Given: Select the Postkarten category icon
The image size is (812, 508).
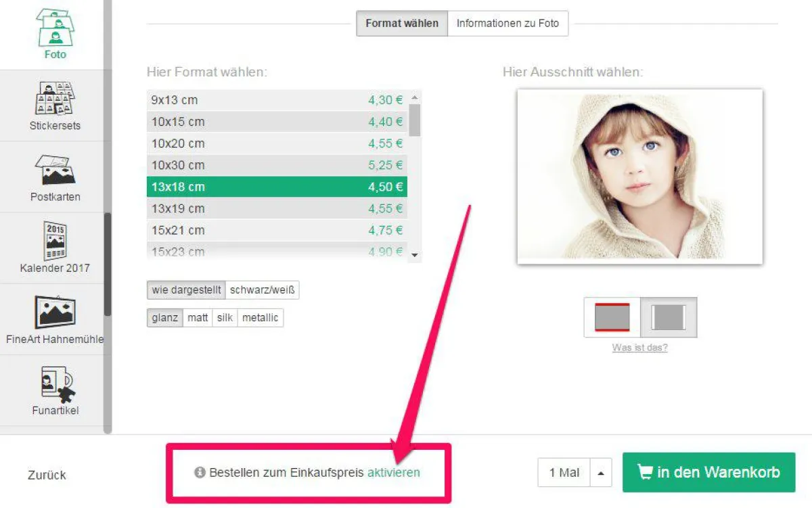Looking at the screenshot, I should (x=55, y=172).
